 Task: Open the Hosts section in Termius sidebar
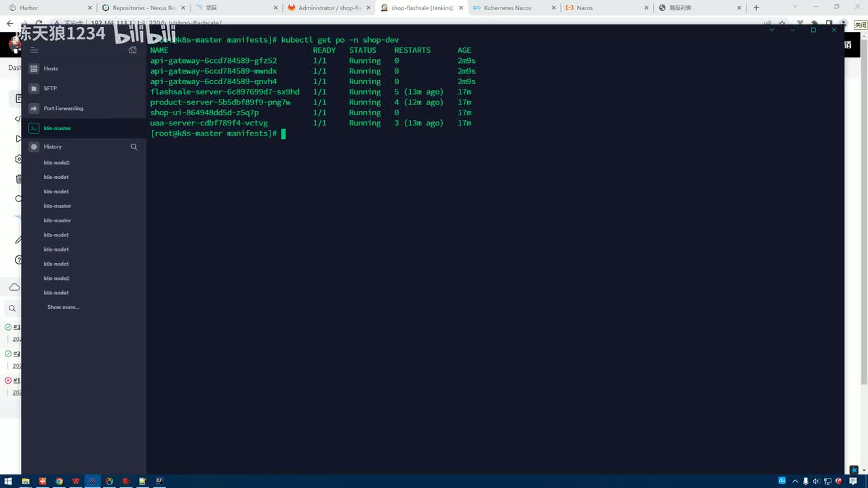coord(83,68)
